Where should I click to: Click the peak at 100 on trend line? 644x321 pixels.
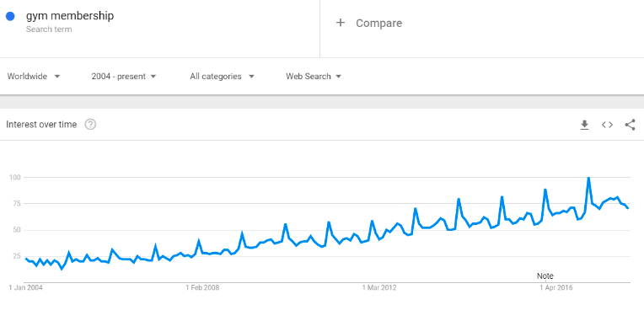click(588, 178)
